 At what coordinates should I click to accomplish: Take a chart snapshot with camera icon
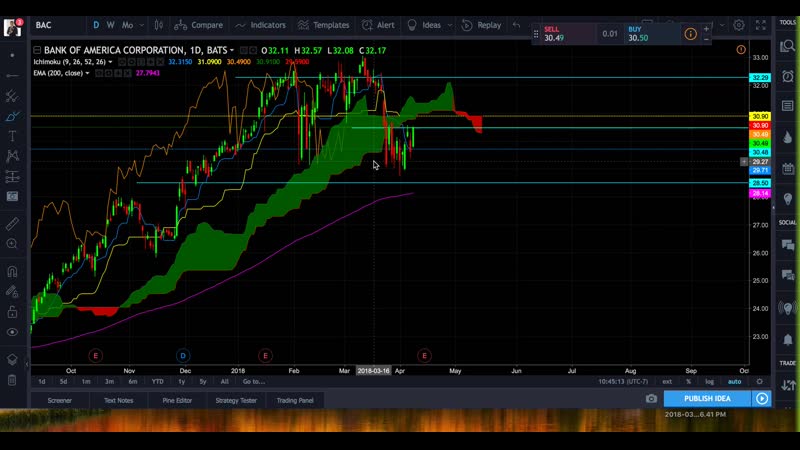[x=651, y=399]
